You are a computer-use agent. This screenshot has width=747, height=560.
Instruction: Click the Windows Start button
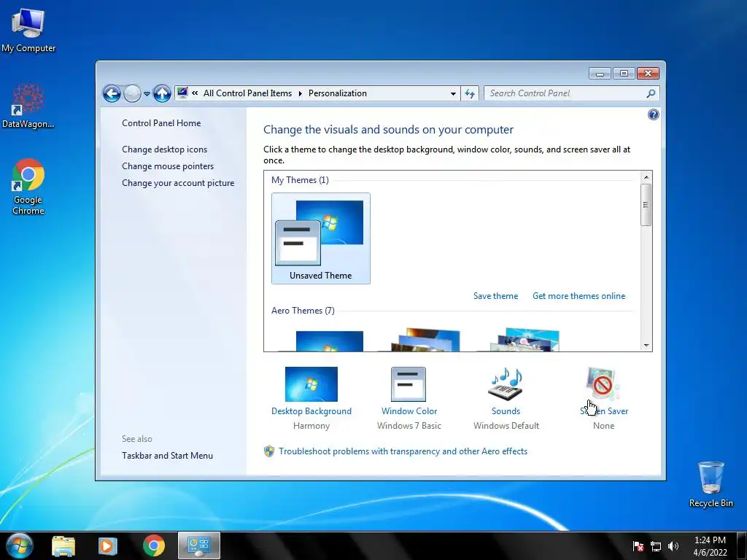(19, 545)
